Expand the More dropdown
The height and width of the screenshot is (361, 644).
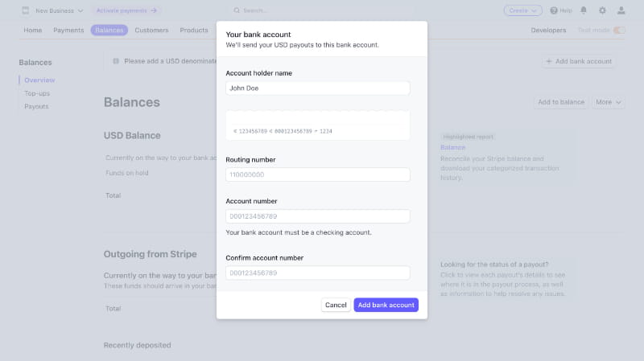pyautogui.click(x=609, y=102)
